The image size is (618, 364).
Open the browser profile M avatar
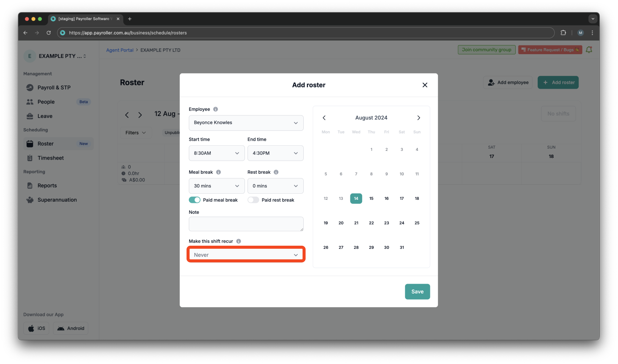[x=580, y=33]
